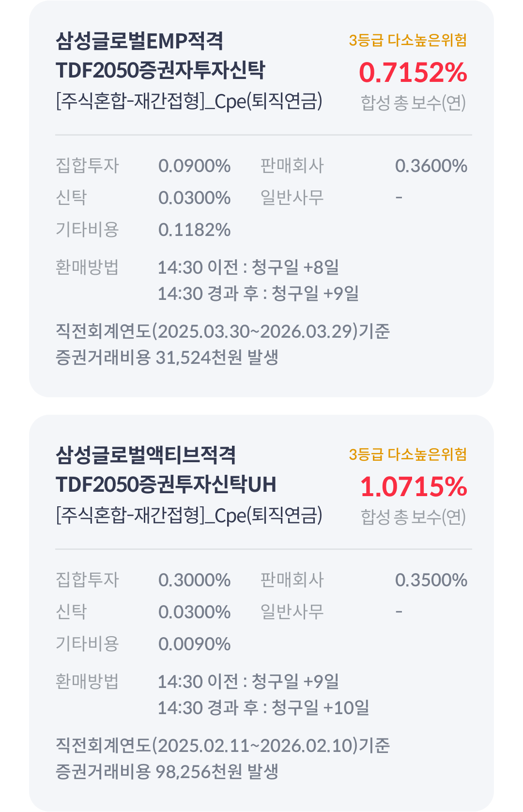Open the 삼성글로벌EMP적격 TDF2050 fund title
523x812 pixels.
click(160, 55)
